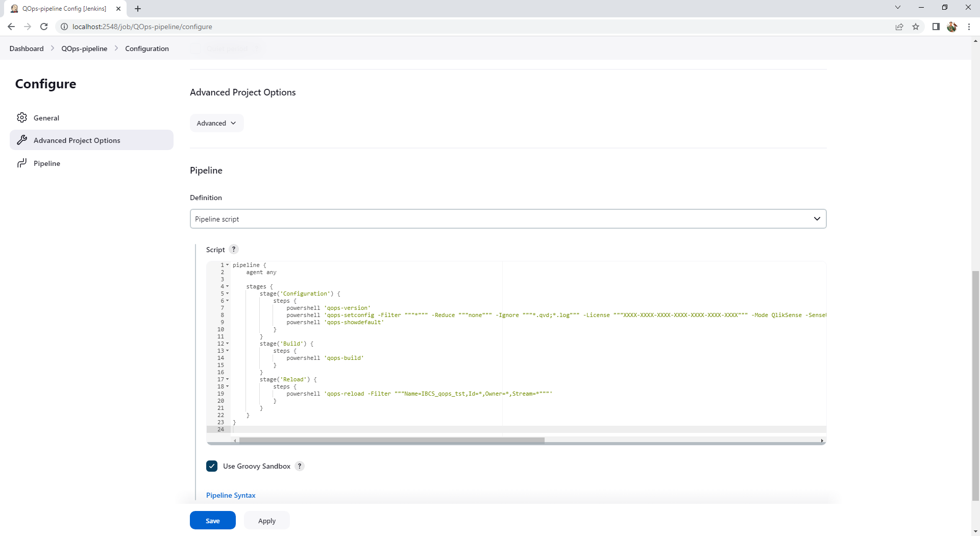Fold the Reload stage at line 17
Image resolution: width=980 pixels, height=536 pixels.
tap(228, 379)
